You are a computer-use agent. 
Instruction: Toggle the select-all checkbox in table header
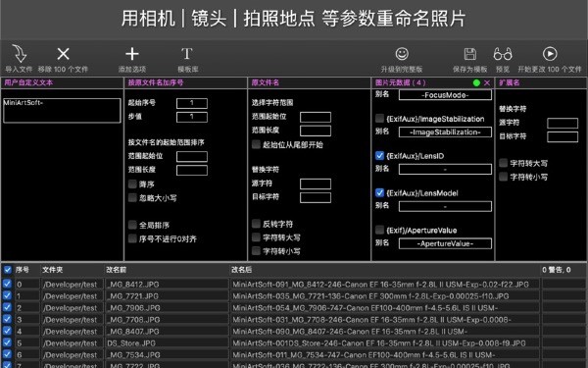(x=8, y=270)
